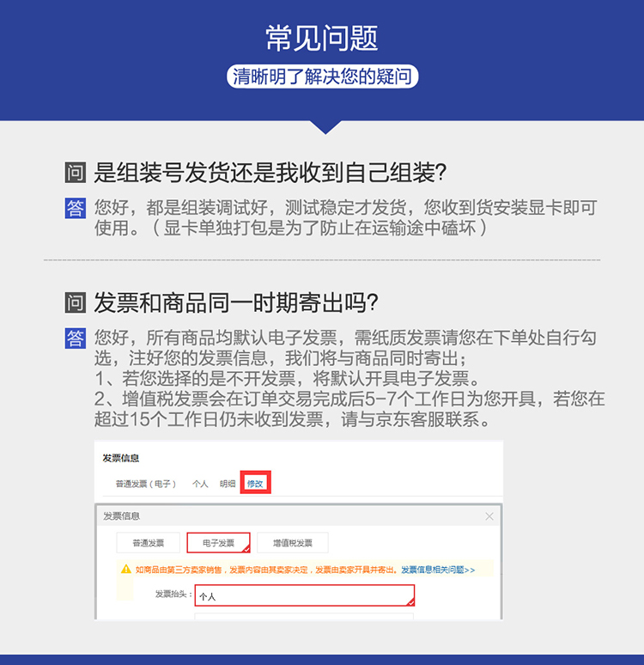Click 明细 in the invoice summary row

point(228,484)
